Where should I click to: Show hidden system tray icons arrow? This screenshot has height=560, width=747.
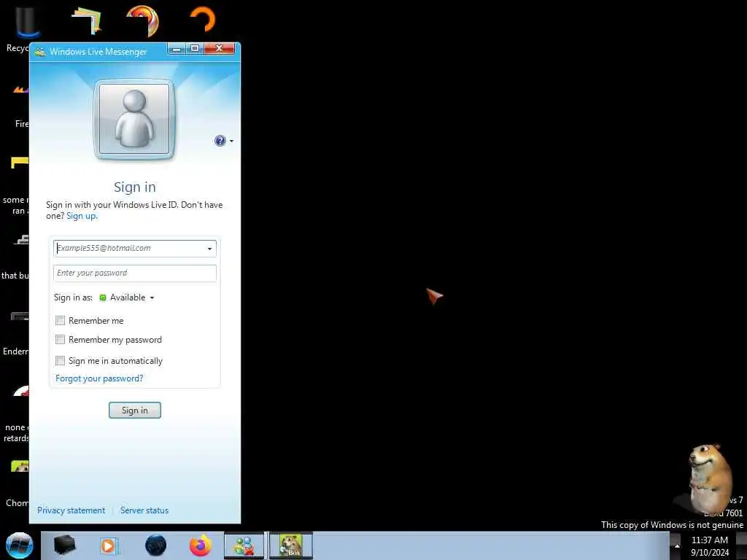click(677, 546)
